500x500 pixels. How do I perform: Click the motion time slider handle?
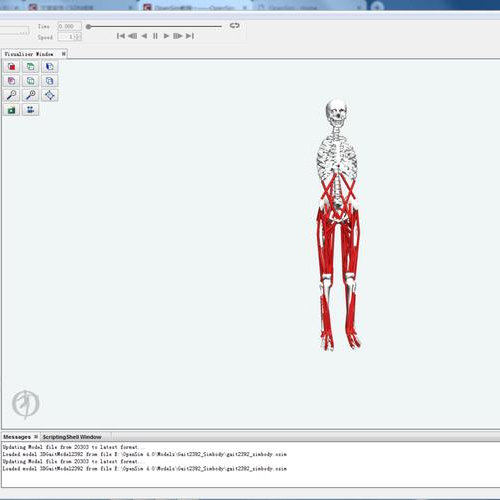tap(88, 27)
